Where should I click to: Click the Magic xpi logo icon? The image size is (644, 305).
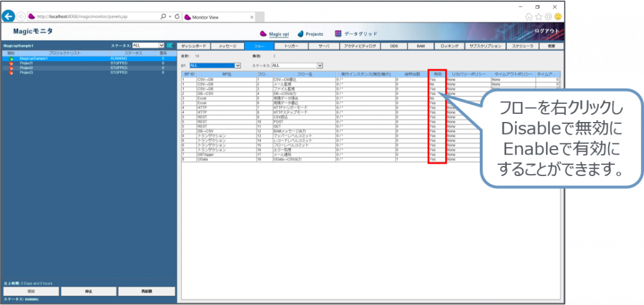tap(264, 34)
